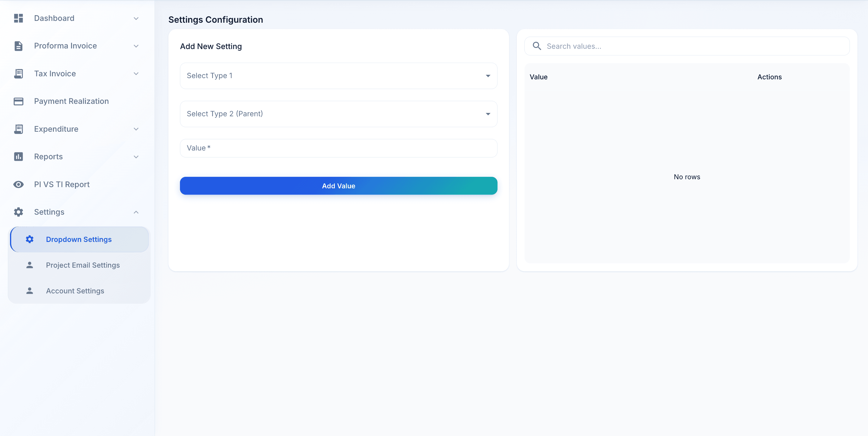Collapse the Settings menu chevron
This screenshot has height=436, width=868.
136,212
